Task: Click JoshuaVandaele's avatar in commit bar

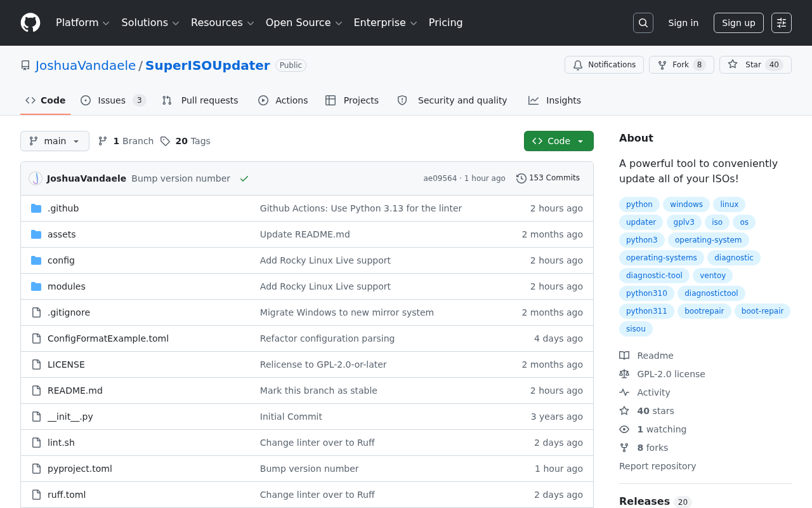Action: [x=36, y=178]
